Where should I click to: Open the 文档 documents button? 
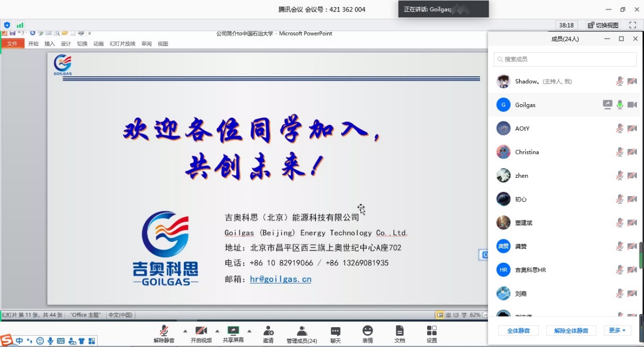400,331
